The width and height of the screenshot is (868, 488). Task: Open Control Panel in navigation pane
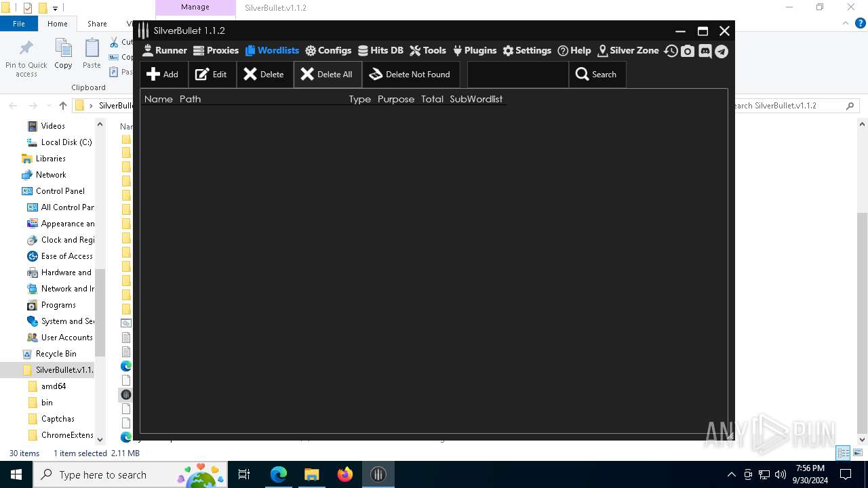[x=60, y=191]
